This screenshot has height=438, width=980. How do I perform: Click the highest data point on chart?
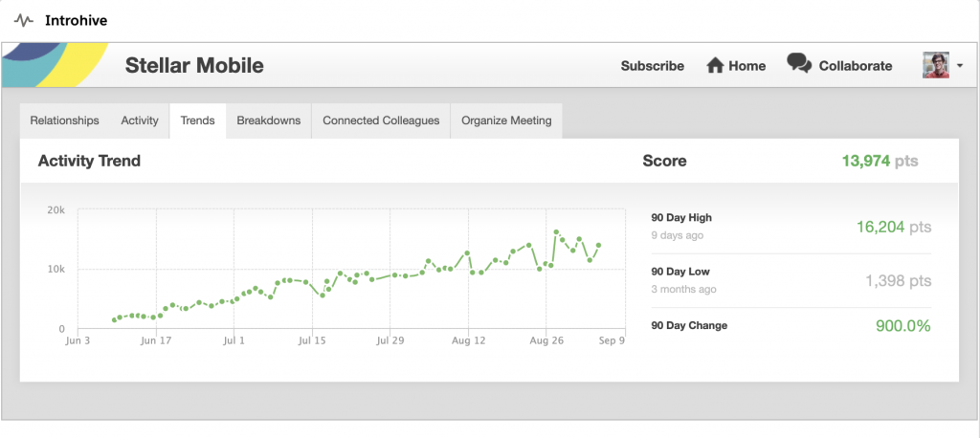pyautogui.click(x=556, y=231)
